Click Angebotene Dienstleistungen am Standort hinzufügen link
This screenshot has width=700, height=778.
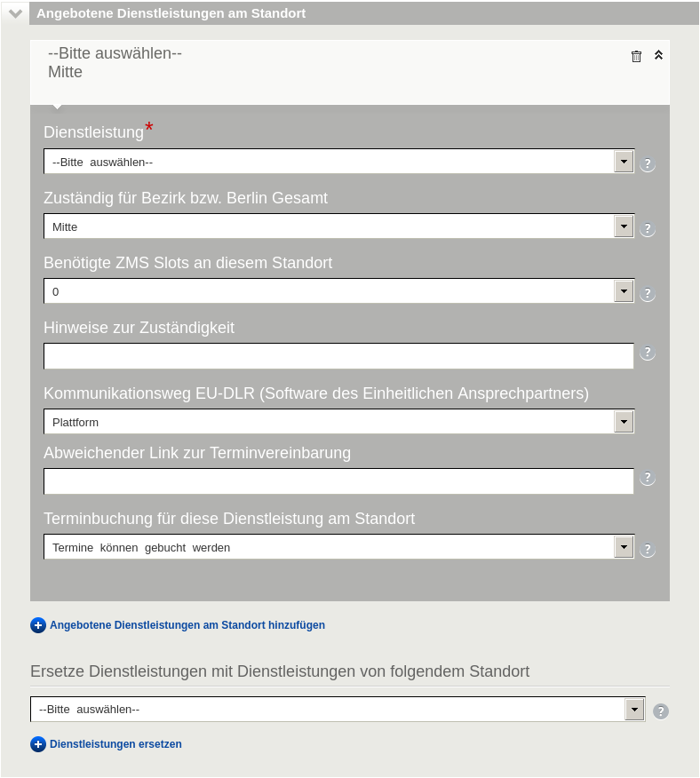(x=187, y=625)
